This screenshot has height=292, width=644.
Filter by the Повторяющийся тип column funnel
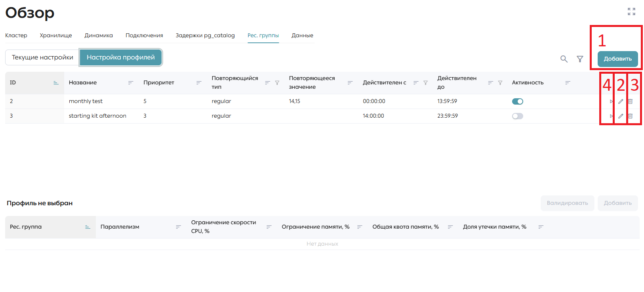(x=277, y=83)
